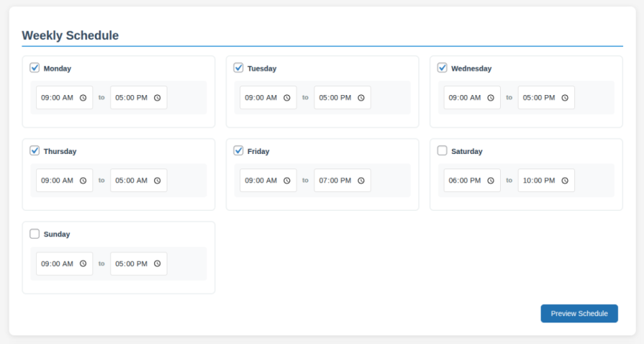Open clock picker for Tuesday end time
This screenshot has width=644, height=344.
[x=361, y=98]
